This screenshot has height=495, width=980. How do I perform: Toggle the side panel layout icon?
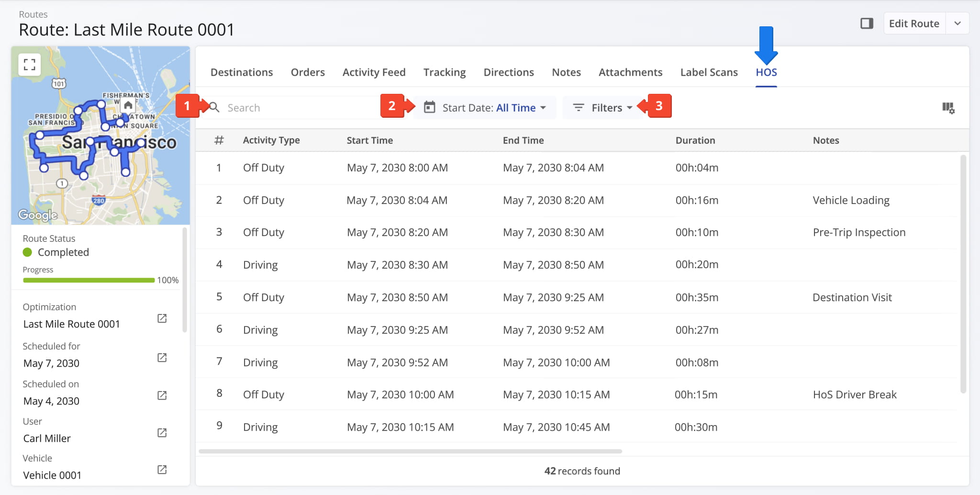(x=867, y=23)
